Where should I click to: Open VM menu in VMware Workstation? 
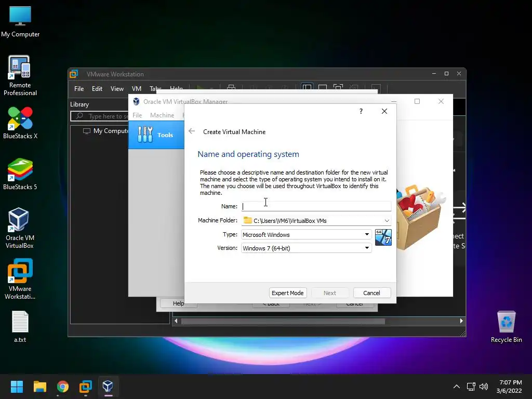click(x=137, y=88)
